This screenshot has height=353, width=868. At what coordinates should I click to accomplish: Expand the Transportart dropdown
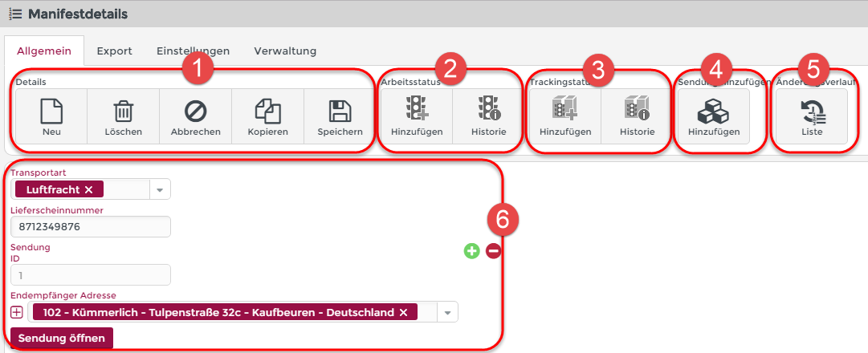[159, 189]
